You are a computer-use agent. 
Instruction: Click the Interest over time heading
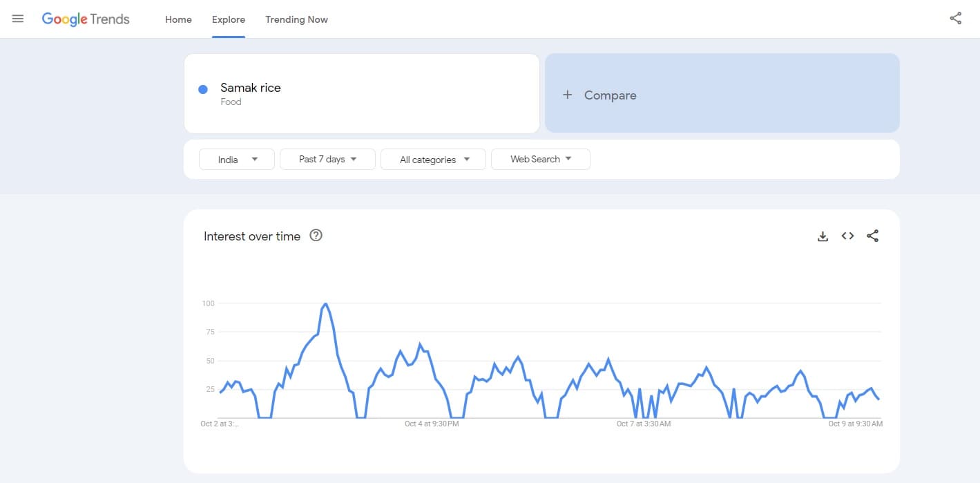[x=252, y=236]
